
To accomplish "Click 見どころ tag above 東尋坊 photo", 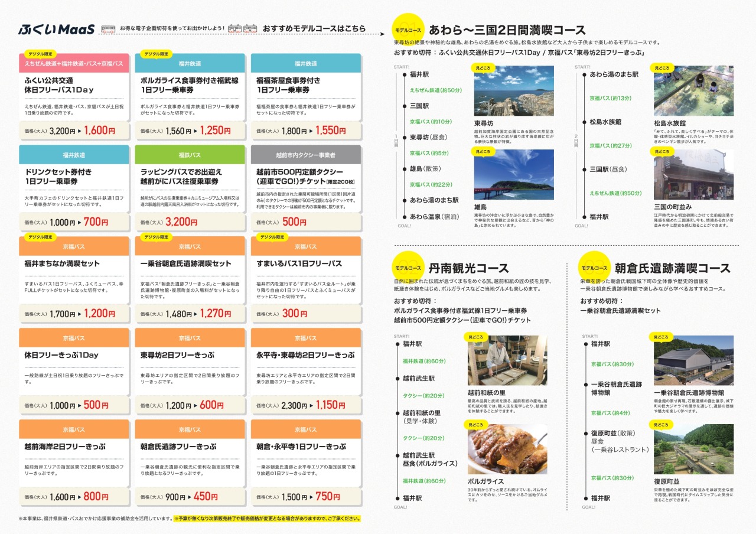I will (482, 69).
